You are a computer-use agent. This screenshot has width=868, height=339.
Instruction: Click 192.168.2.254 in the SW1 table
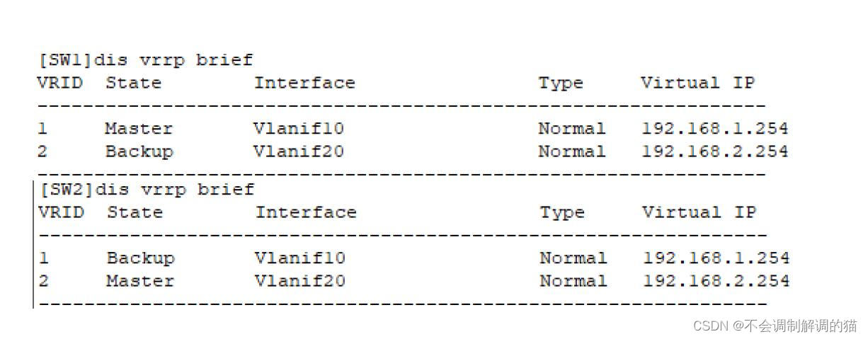point(714,151)
